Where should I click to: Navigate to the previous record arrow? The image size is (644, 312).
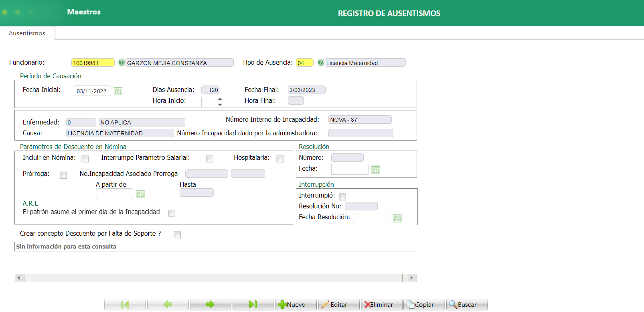[x=168, y=305]
